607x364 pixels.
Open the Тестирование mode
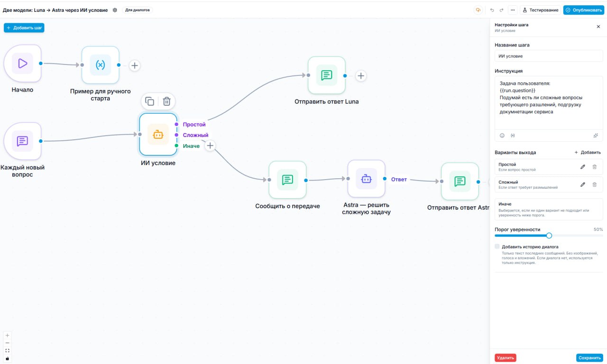coord(540,10)
